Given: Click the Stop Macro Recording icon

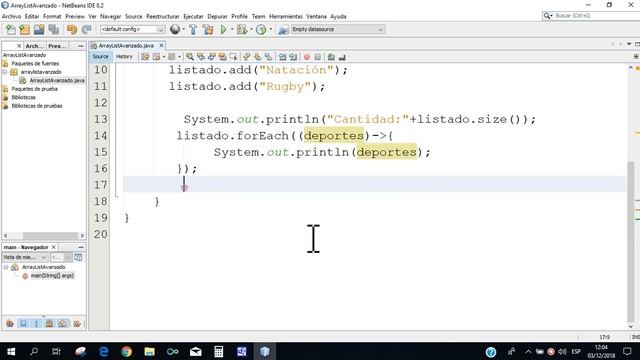Looking at the screenshot, I should click(x=318, y=57).
